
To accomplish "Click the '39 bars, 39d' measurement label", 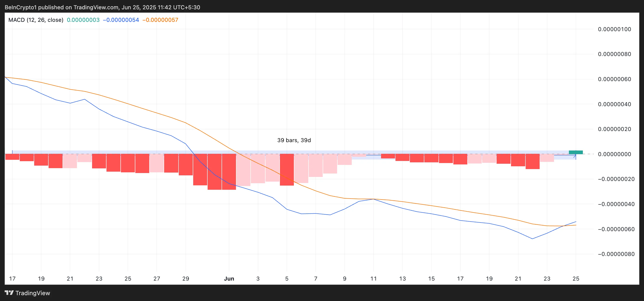I will click(294, 140).
